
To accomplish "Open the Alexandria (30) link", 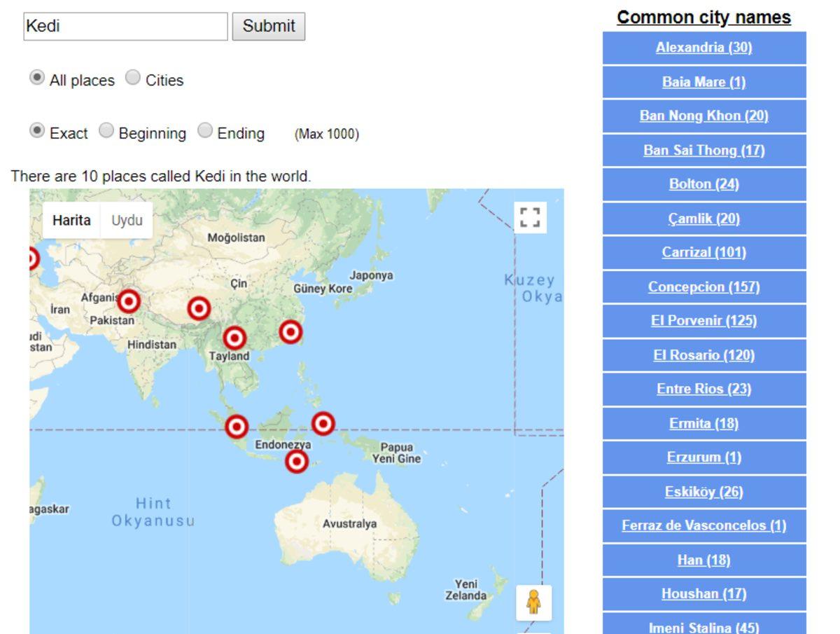I will point(703,48).
